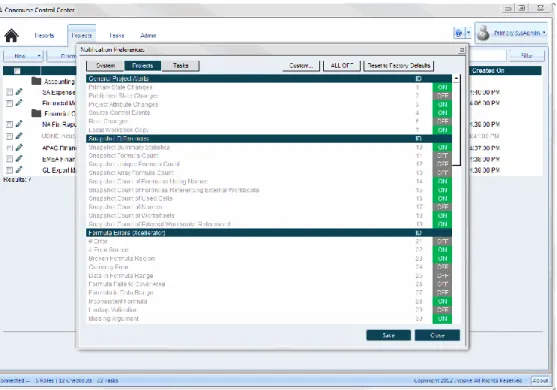
Task: Toggle Inconsistent Formula alert
Action: pyautogui.click(x=442, y=302)
